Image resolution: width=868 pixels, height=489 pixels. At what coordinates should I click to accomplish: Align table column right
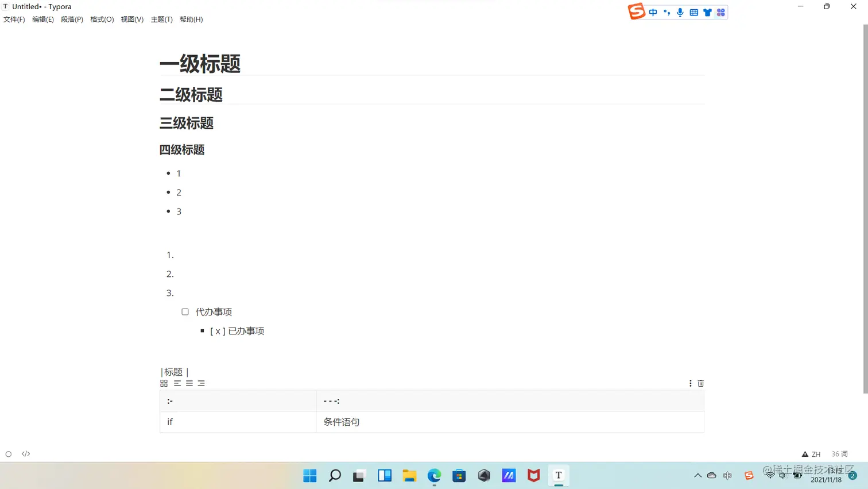pyautogui.click(x=201, y=383)
